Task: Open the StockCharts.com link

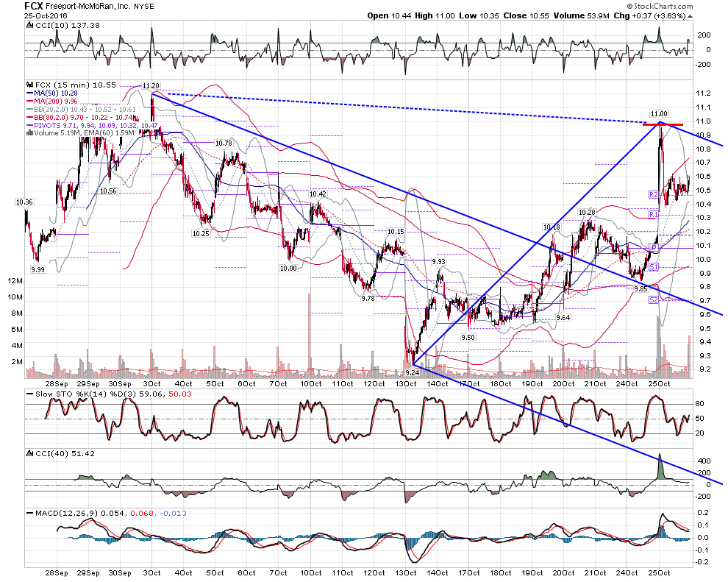Action: [660, 6]
